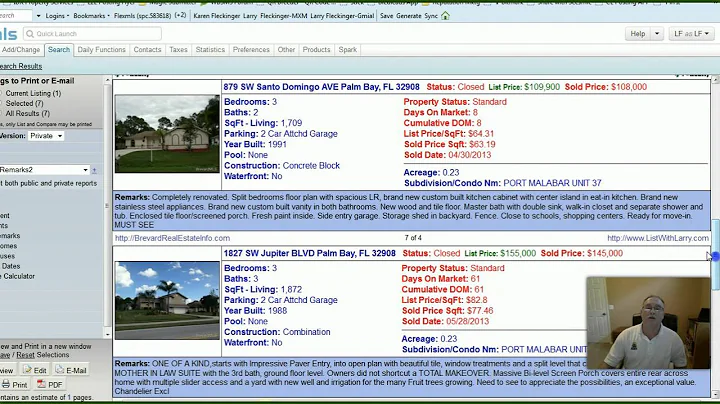Click the PDF export button
This screenshot has height=404, width=720.
(x=50, y=385)
